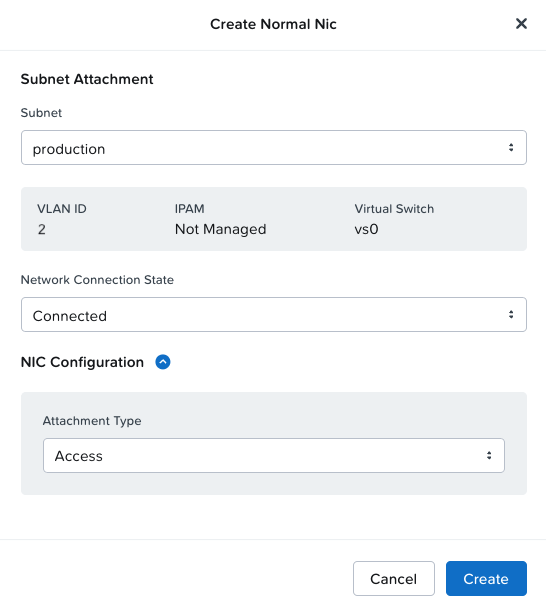The width and height of the screenshot is (546, 614).
Task: Close the Create Normal Nic dialog
Action: 521,24
